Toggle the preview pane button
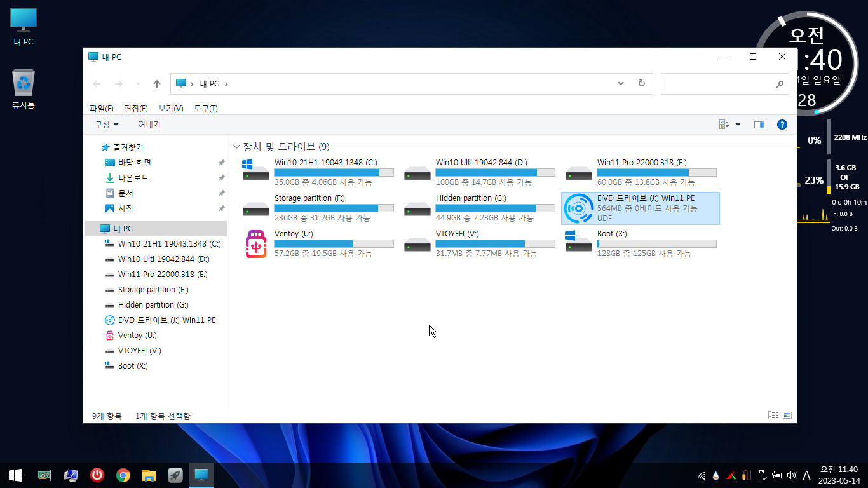Screen dimensions: 868x488 click(x=759, y=125)
